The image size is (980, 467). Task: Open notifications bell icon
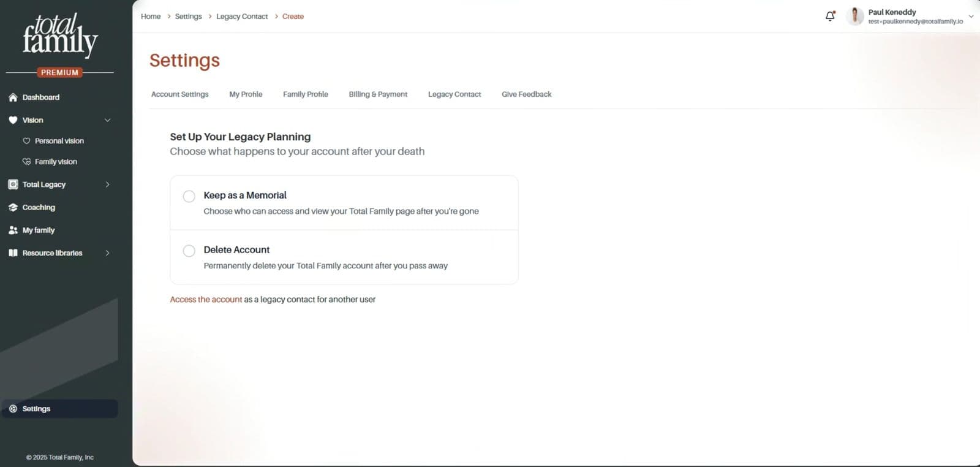(x=830, y=16)
